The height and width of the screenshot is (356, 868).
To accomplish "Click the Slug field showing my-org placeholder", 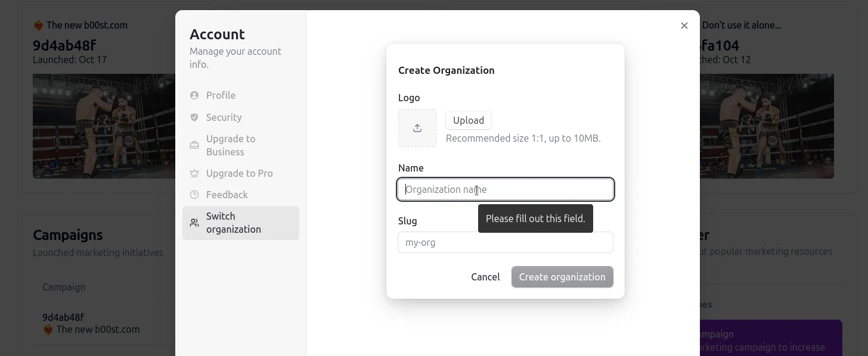I will (505, 242).
